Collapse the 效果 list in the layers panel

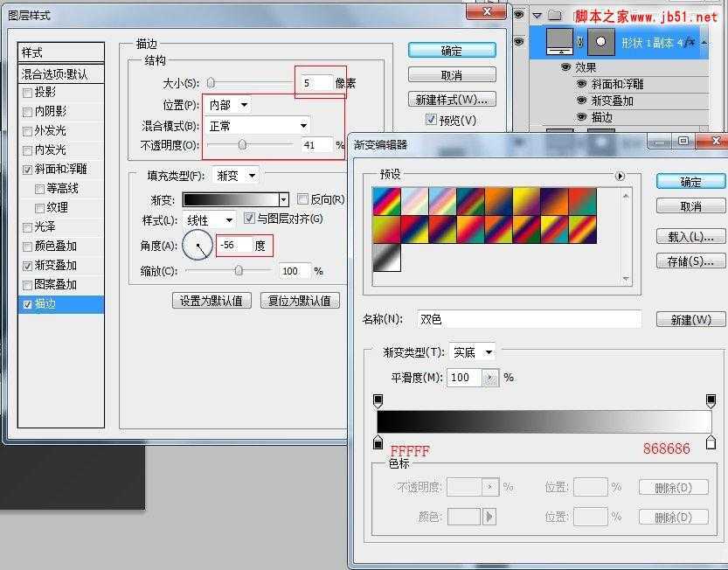tap(704, 41)
